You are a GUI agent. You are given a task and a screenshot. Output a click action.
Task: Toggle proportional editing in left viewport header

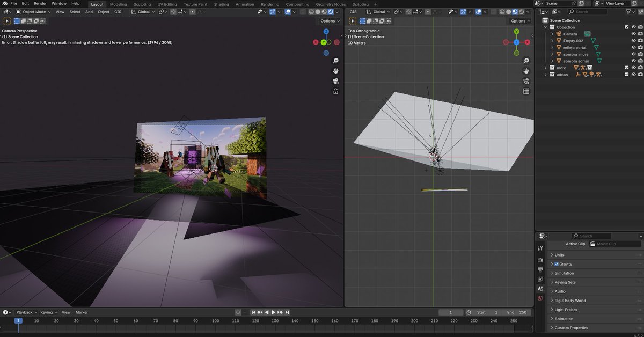coord(192,11)
